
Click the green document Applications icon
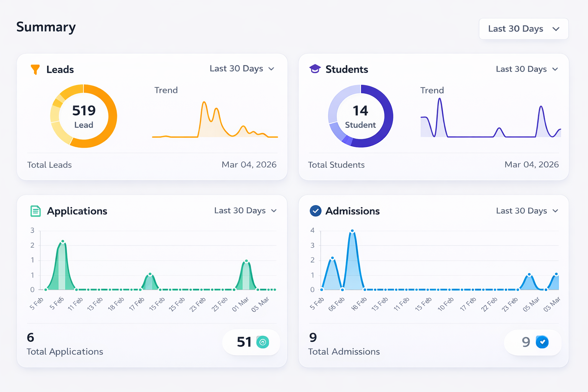coord(35,211)
